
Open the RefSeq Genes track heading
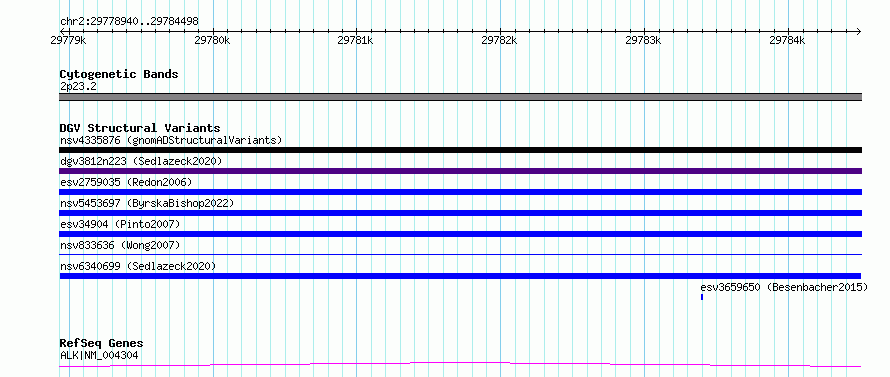tap(102, 344)
